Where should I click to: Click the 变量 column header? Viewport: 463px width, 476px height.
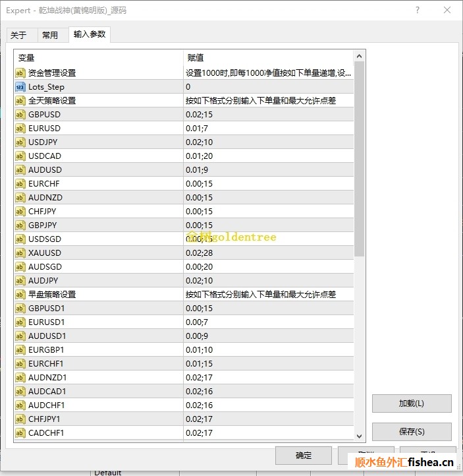[x=99, y=58]
